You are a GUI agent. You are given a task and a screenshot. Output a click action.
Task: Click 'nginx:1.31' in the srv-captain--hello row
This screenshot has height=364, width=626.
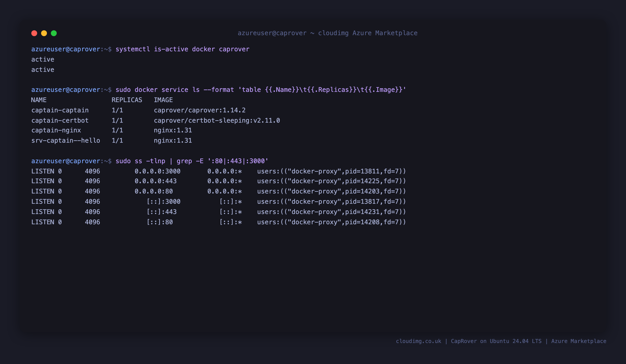pos(173,140)
